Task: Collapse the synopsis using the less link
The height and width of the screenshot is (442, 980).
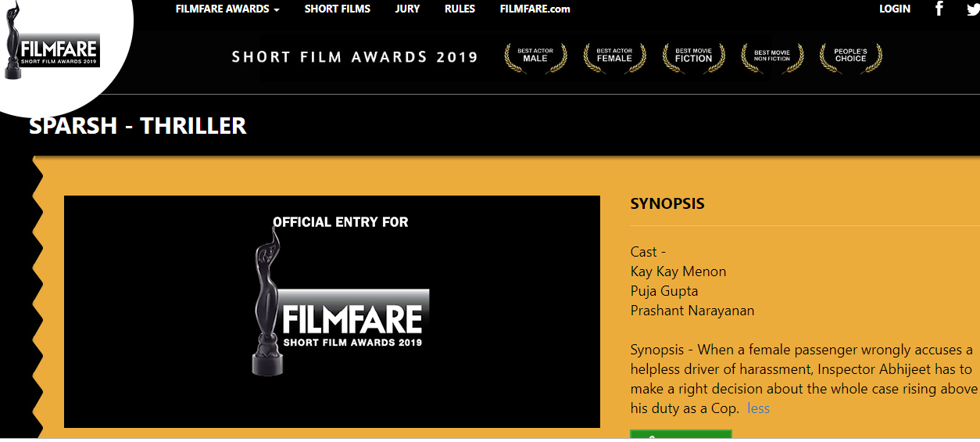Action: (758, 408)
